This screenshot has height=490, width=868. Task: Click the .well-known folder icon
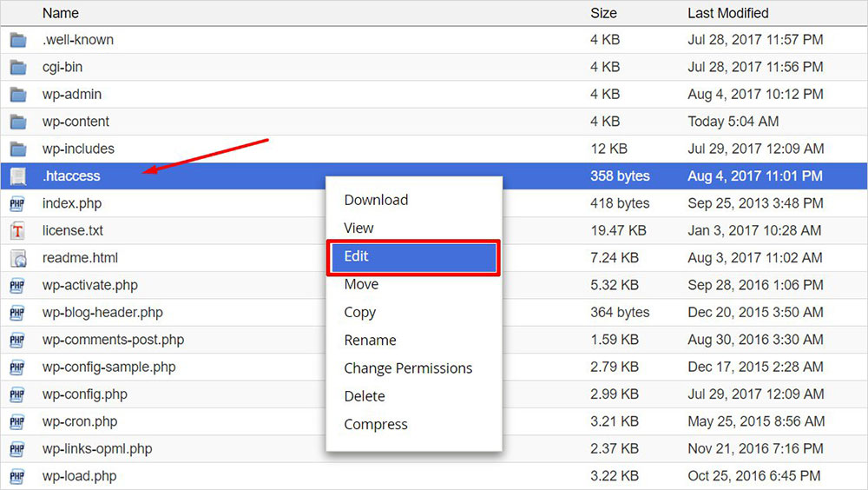pos(18,40)
